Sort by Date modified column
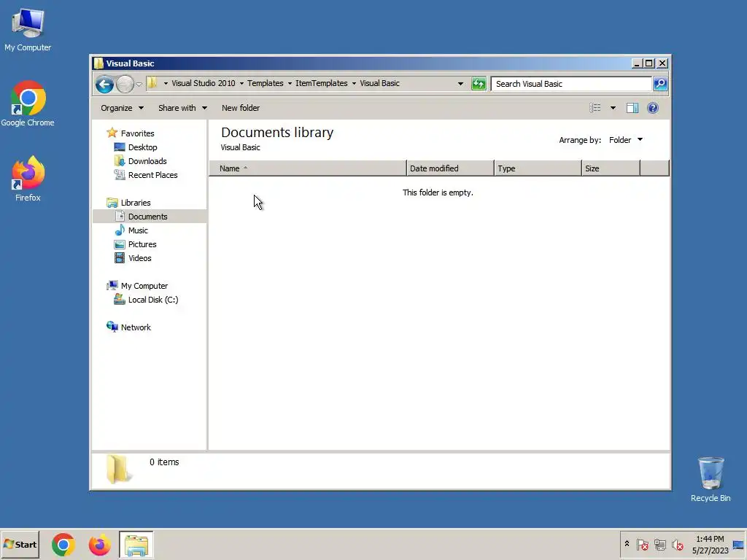 450,168
